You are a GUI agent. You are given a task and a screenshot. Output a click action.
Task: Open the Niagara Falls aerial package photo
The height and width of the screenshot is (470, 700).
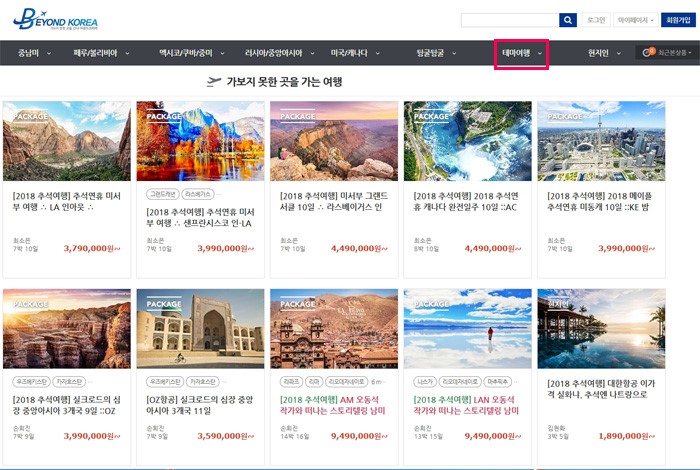tap(467, 141)
